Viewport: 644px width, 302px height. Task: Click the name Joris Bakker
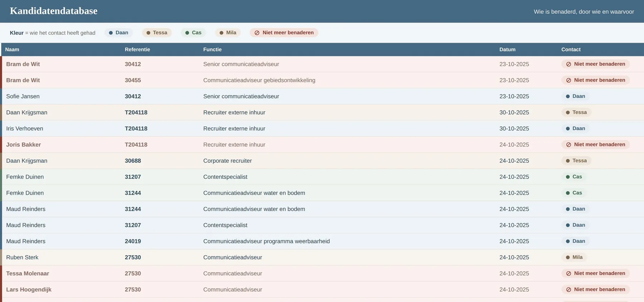click(x=24, y=145)
